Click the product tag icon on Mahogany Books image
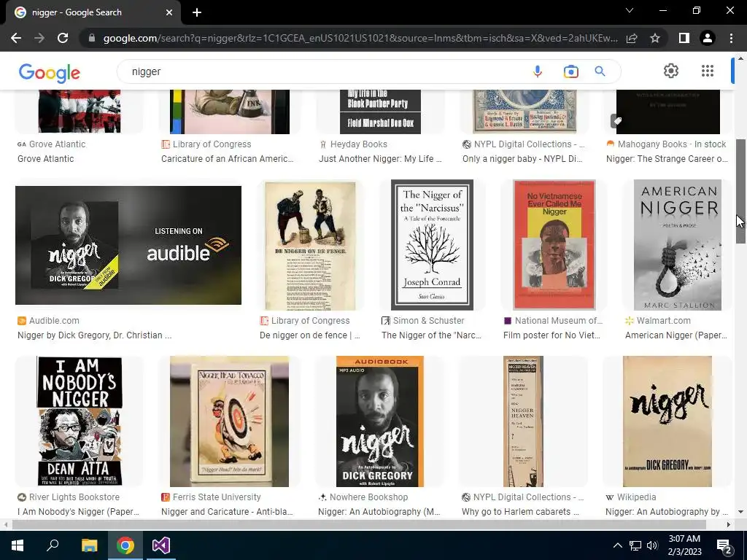The width and height of the screenshot is (747, 560). pyautogui.click(x=617, y=121)
